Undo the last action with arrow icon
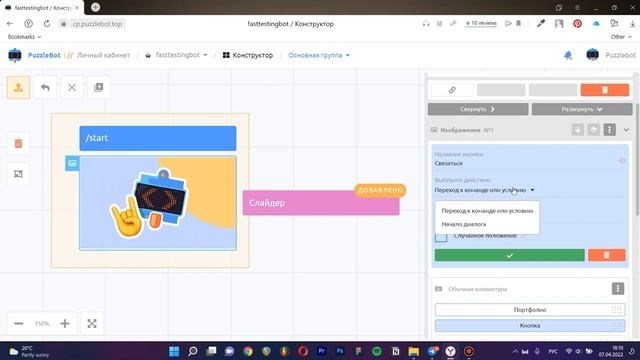The height and width of the screenshot is (360, 640). 45,87
